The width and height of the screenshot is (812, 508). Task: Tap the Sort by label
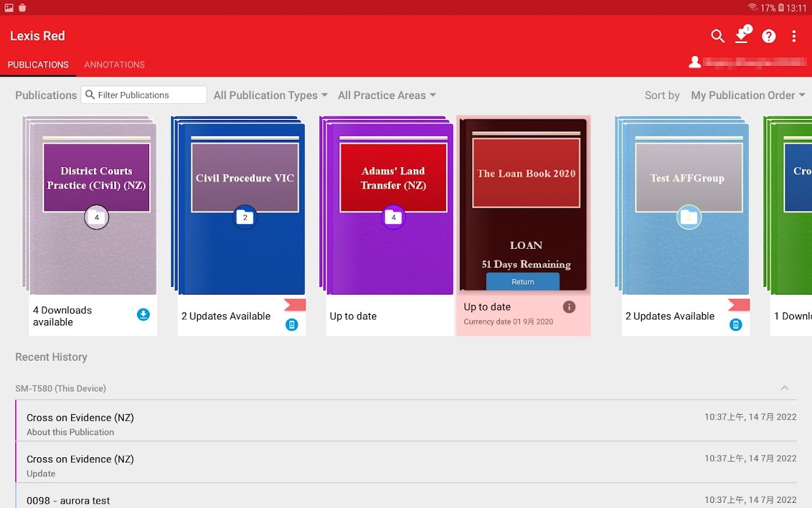point(662,95)
